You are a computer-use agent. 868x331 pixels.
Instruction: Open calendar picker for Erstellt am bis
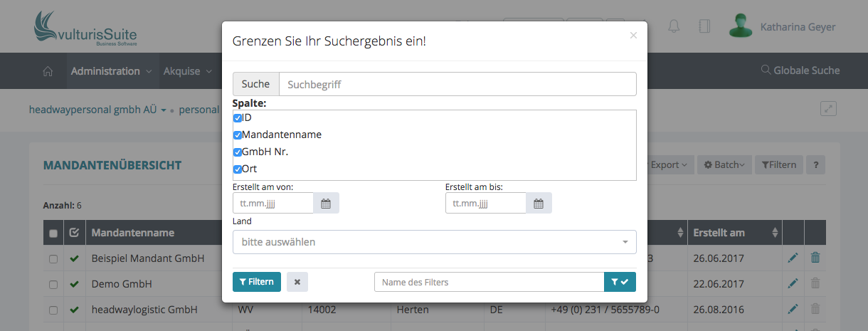pyautogui.click(x=539, y=204)
